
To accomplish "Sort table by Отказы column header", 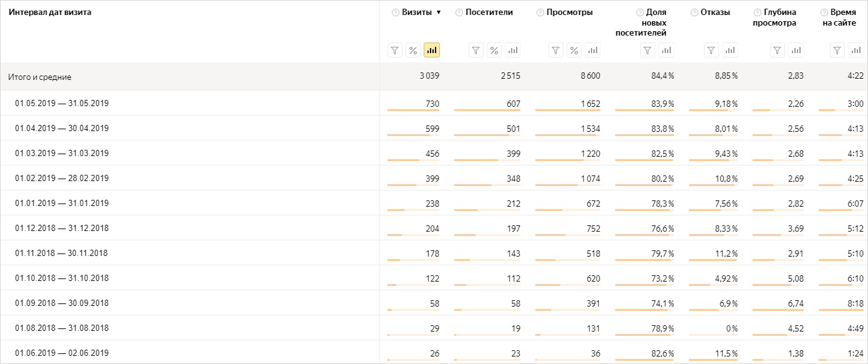I will click(x=715, y=12).
